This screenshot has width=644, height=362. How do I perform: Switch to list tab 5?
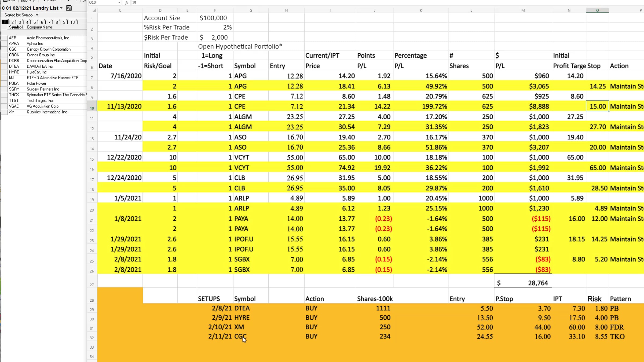36,22
